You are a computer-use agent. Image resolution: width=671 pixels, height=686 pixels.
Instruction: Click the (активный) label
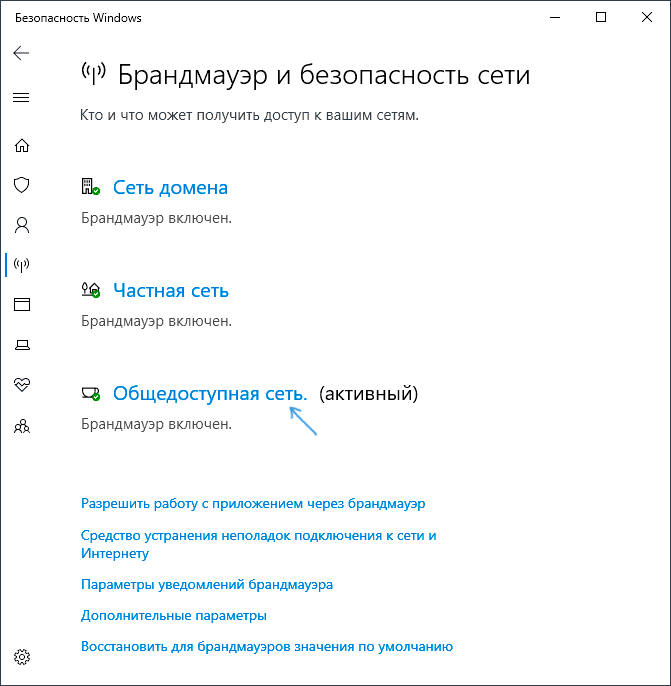point(368,393)
